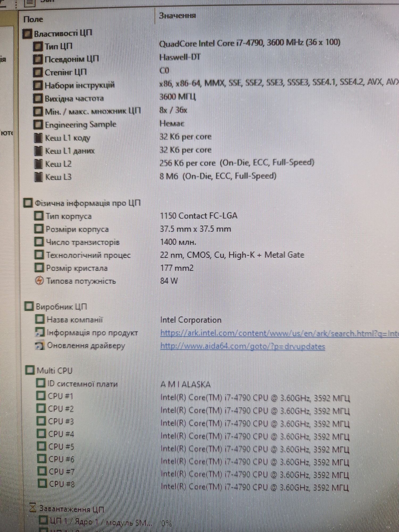The width and height of the screenshot is (399, 532).
Task: Select the 22 nm CMOS process value
Action: click(232, 255)
